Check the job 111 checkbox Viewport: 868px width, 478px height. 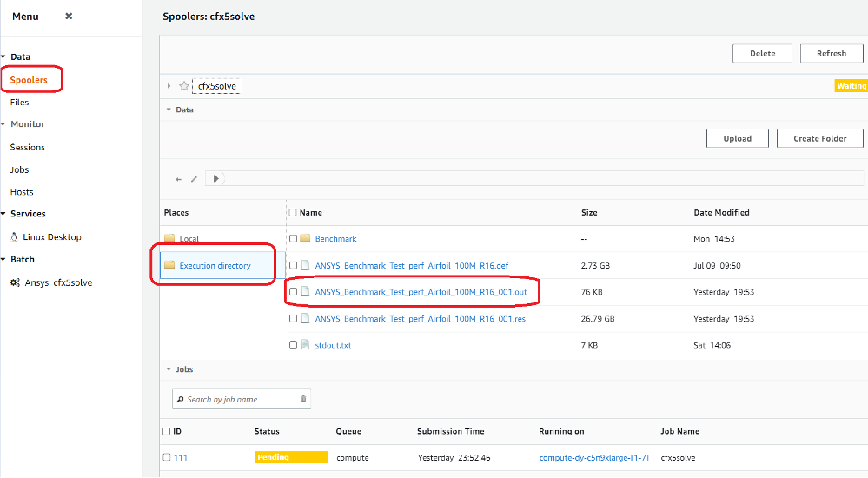point(167,457)
